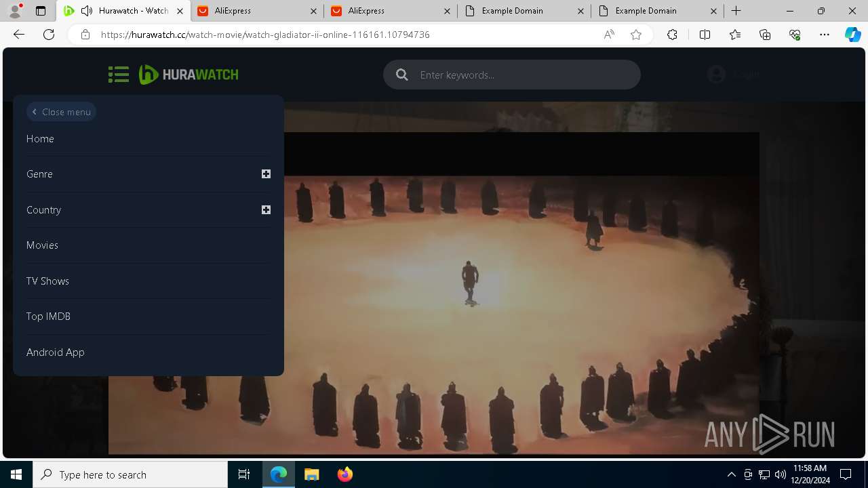868x488 pixels.
Task: Open Task View on the taskbar
Action: click(244, 474)
